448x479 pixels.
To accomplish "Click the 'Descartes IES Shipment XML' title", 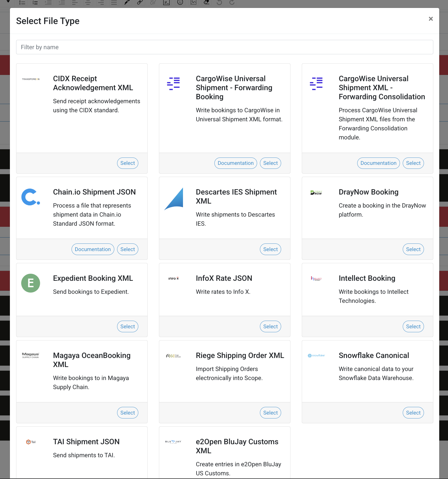I will tap(236, 197).
